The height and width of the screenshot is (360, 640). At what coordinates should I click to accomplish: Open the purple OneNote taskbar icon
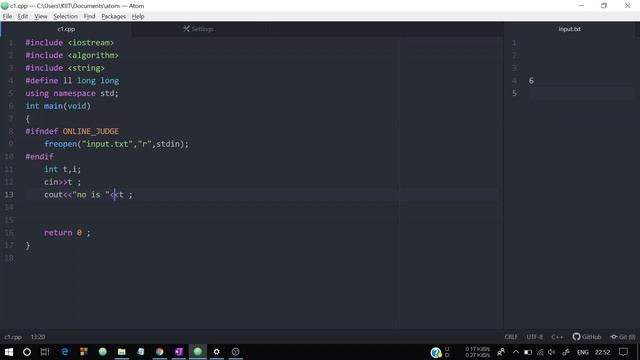(x=179, y=352)
